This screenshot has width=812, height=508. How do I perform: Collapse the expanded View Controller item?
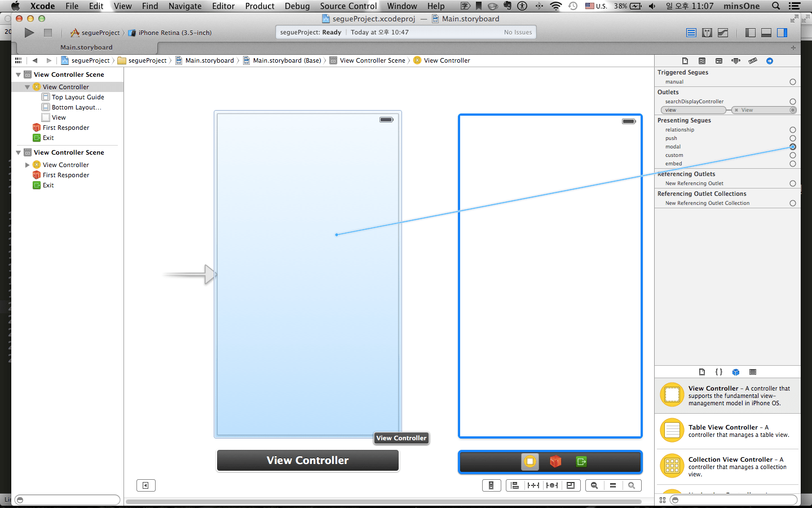click(x=27, y=87)
